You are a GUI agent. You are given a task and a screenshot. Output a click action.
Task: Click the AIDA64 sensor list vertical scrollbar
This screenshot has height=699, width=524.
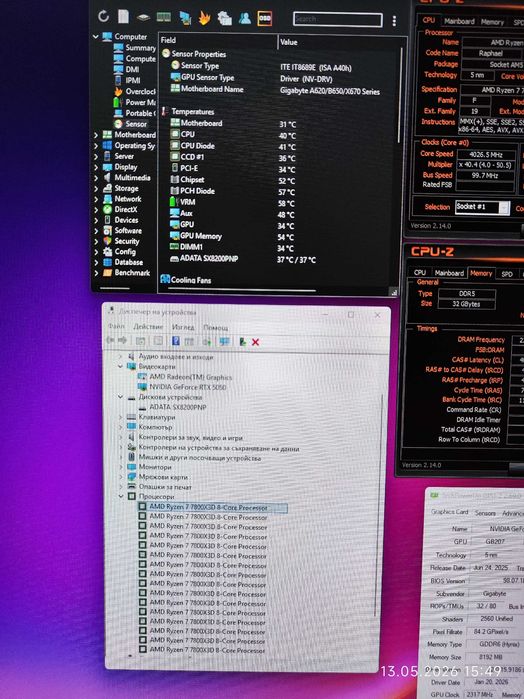[x=400, y=96]
